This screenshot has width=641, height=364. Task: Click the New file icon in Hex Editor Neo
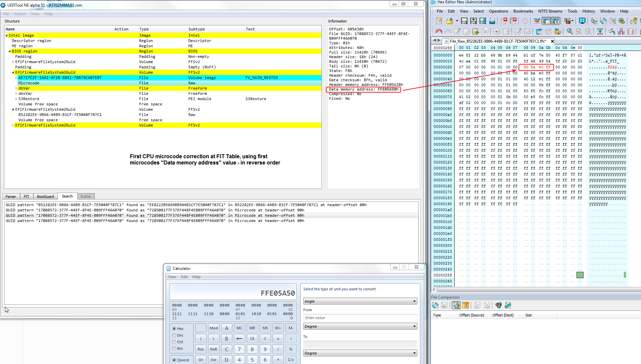439,21
